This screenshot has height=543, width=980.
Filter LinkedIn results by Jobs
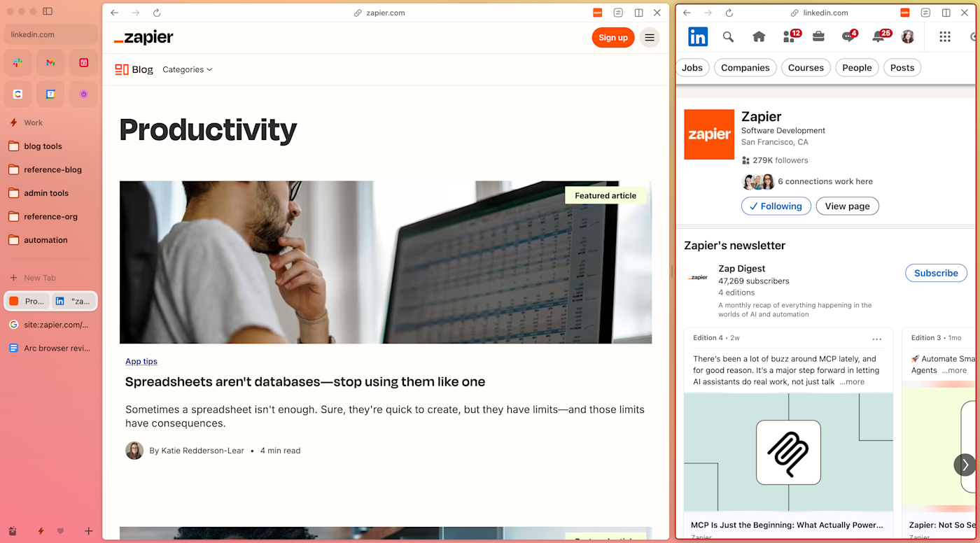(x=692, y=68)
